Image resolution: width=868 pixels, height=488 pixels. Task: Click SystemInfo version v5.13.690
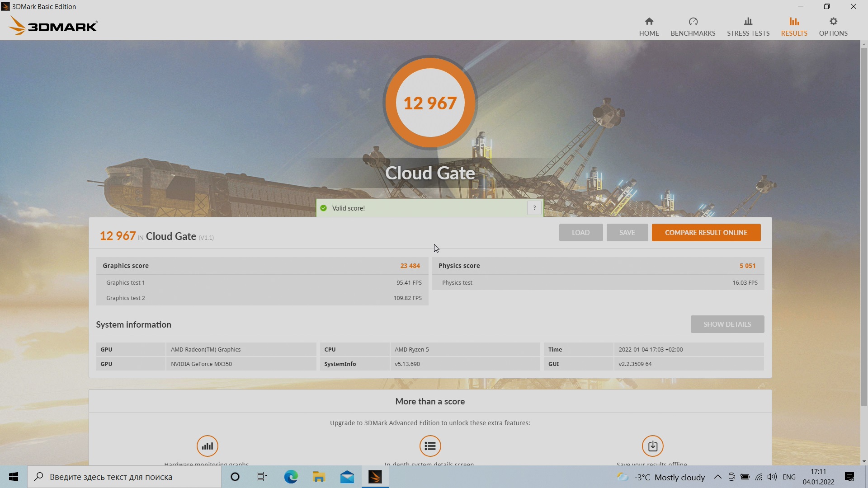pos(465,364)
